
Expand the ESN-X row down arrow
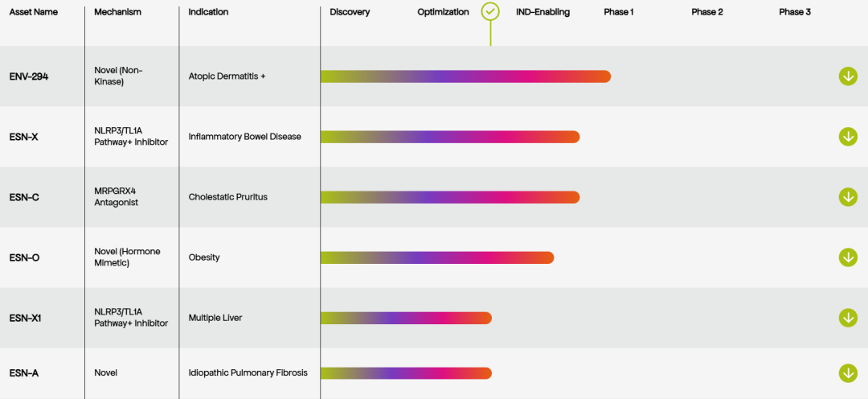848,137
